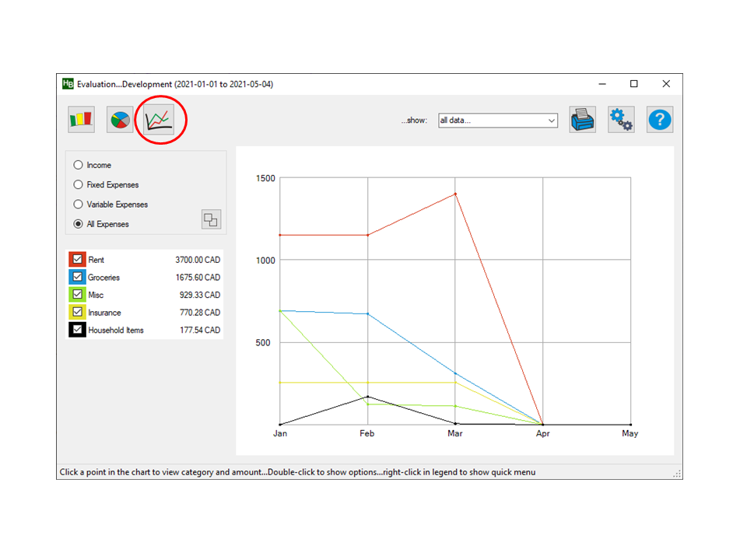Choose the Fixed Expenses option
Viewport: 747px width, 560px height.
(x=78, y=185)
